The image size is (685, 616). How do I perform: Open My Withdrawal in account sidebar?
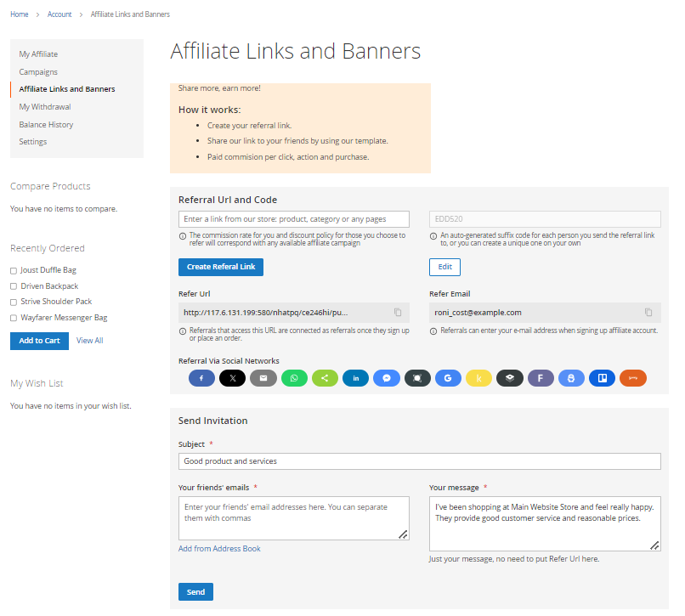pos(45,107)
